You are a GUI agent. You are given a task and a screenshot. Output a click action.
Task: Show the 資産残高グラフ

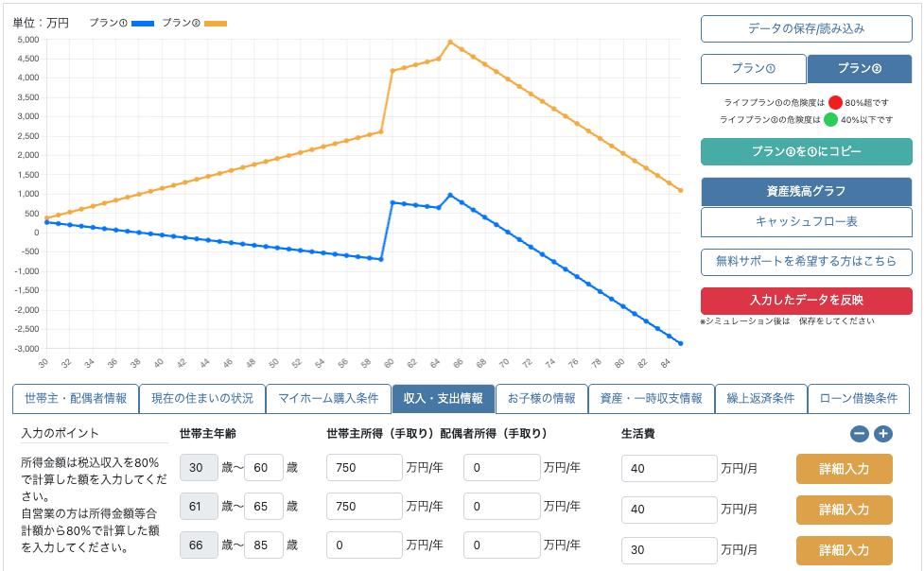click(806, 189)
